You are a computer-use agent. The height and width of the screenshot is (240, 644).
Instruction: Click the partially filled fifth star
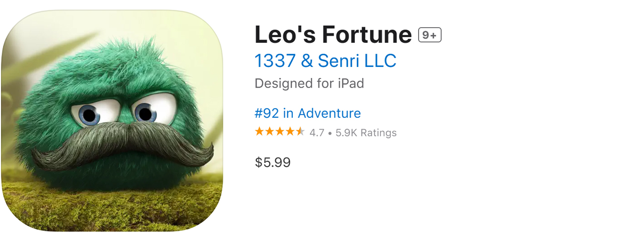click(x=300, y=132)
